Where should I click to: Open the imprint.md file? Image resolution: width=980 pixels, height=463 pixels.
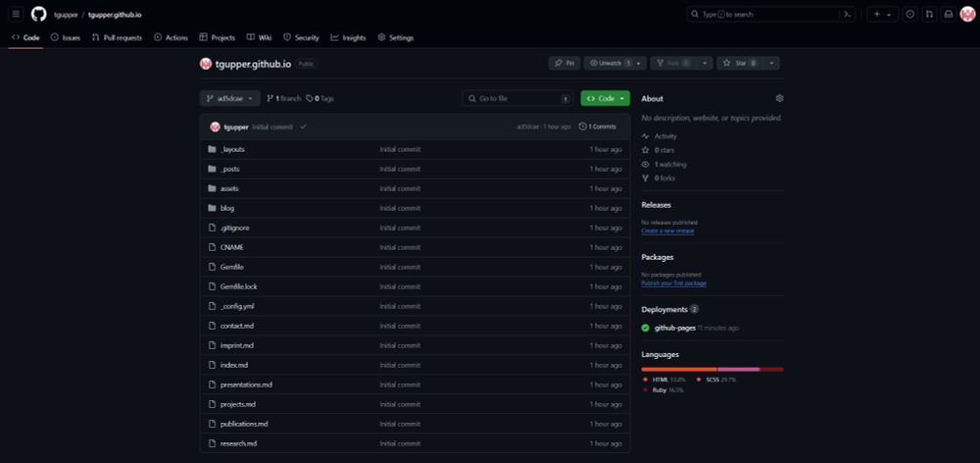tap(237, 345)
